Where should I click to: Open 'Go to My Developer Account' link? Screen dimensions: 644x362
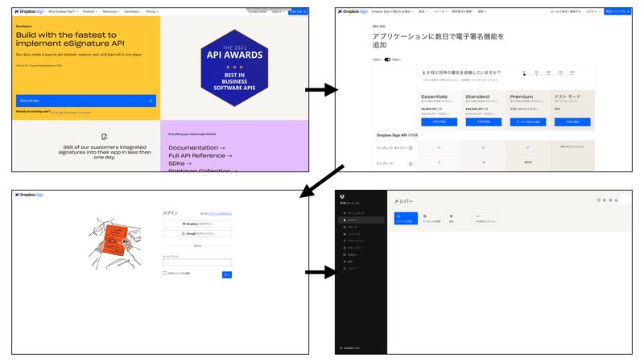click(70, 113)
